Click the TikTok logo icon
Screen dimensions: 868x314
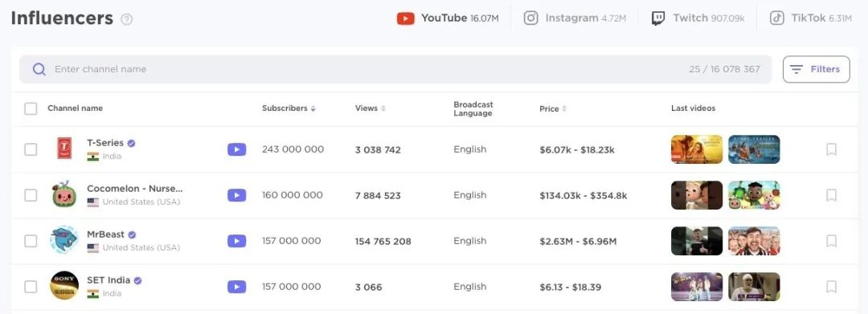[777, 18]
